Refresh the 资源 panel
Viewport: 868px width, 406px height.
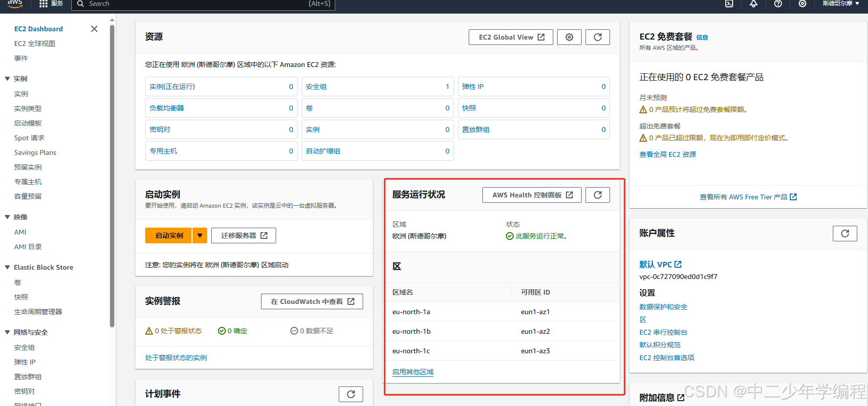click(x=598, y=37)
